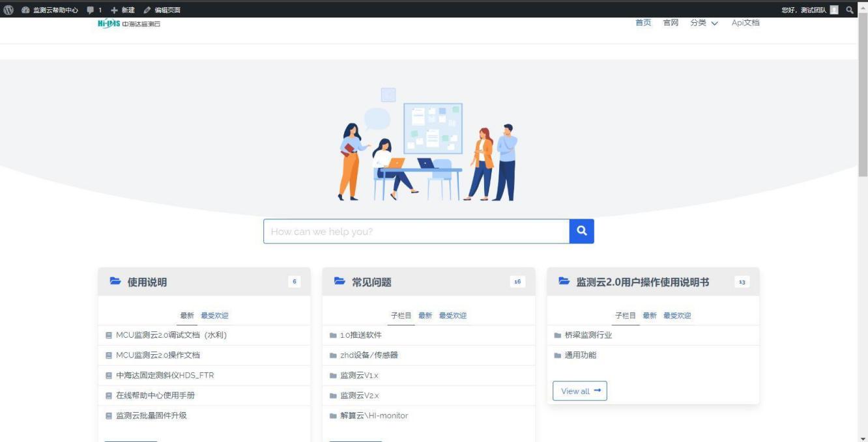Viewport: 868px width, 442px height.
Task: Focus the 'How can we help you?' search field
Action: 416,231
